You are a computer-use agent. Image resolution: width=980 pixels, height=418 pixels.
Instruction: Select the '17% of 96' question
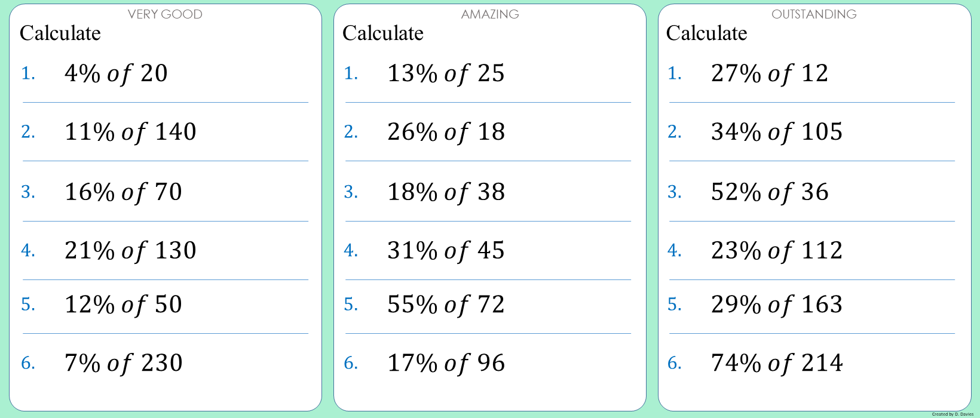(x=446, y=363)
